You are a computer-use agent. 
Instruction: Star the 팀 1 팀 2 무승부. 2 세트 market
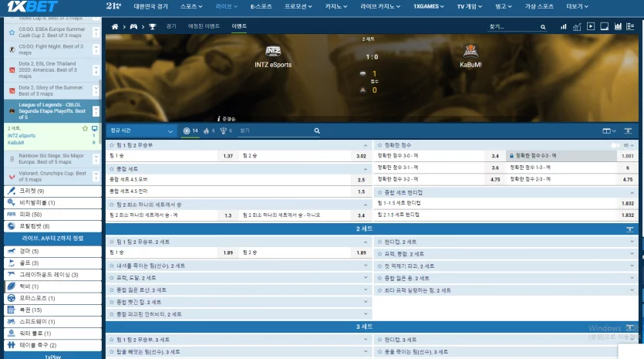coord(112,242)
